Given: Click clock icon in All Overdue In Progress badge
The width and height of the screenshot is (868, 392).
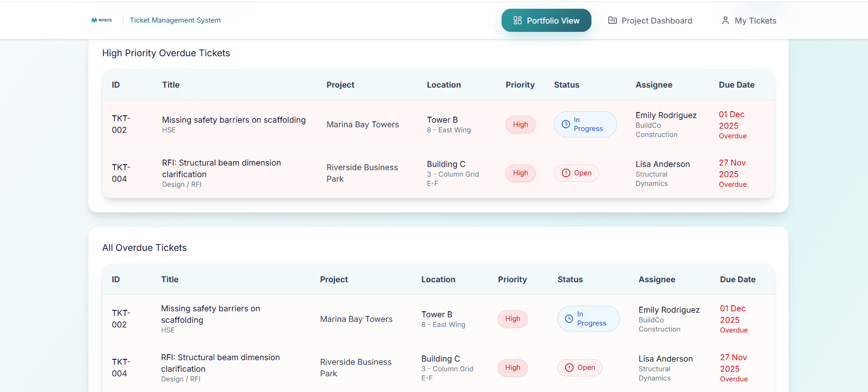Looking at the screenshot, I should (569, 319).
